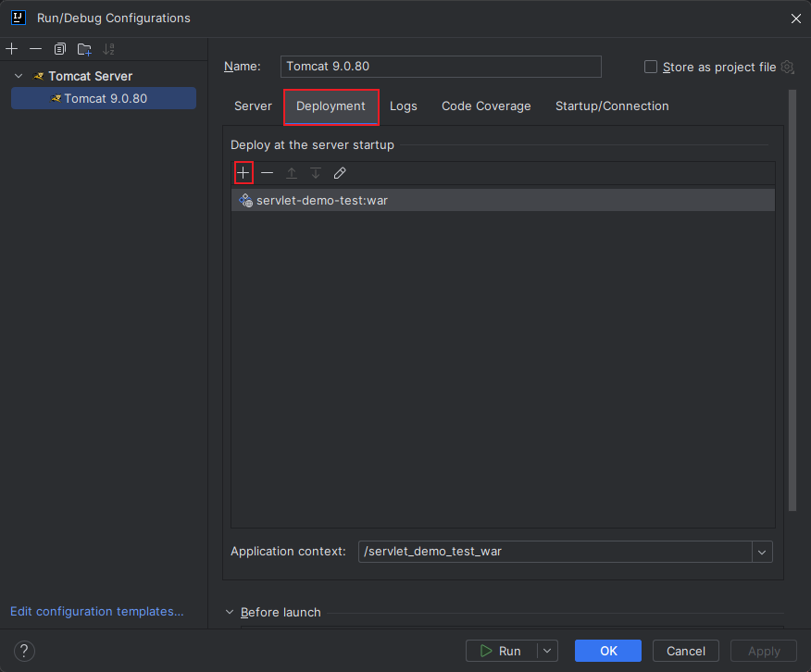Enable Store as project file checkbox
811x672 pixels.
point(651,67)
